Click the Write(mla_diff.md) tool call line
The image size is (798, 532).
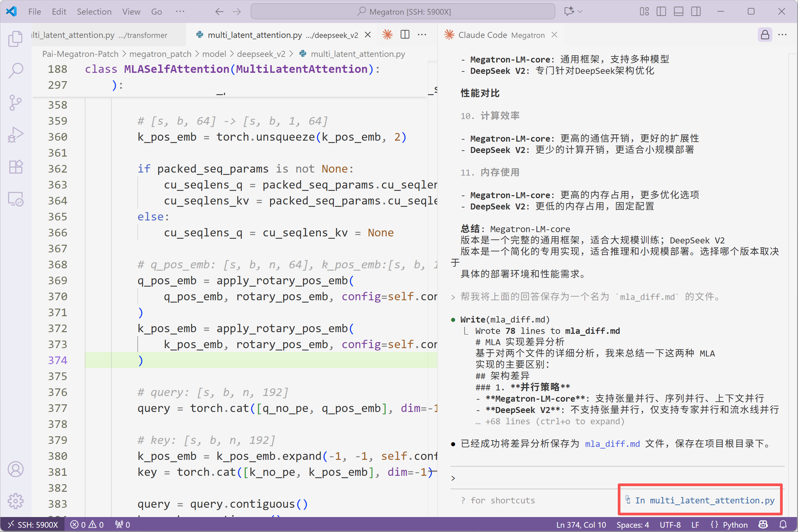coord(505,320)
